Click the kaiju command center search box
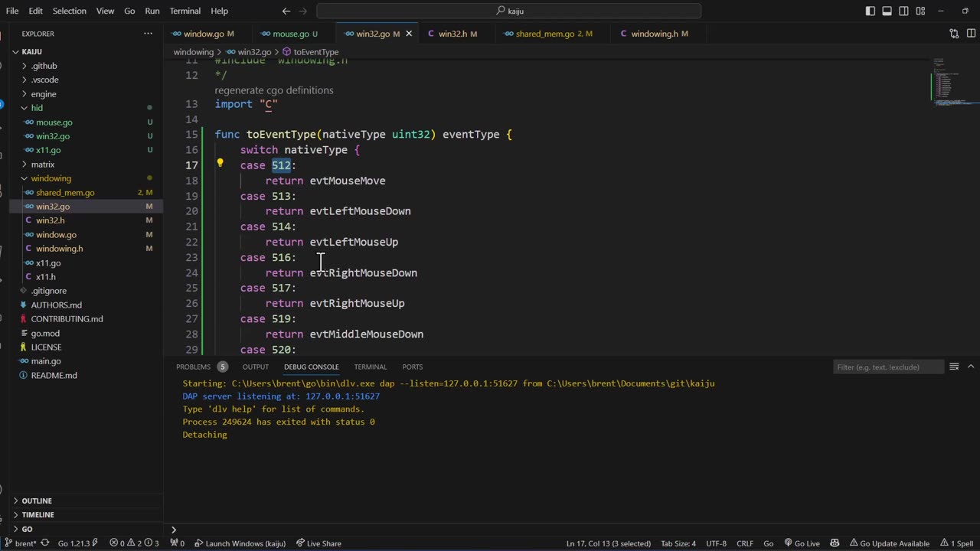This screenshot has width=980, height=551. click(x=509, y=11)
